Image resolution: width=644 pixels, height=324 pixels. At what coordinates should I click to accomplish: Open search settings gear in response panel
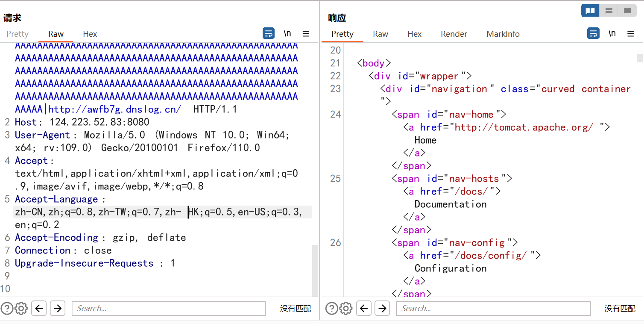coord(345,308)
